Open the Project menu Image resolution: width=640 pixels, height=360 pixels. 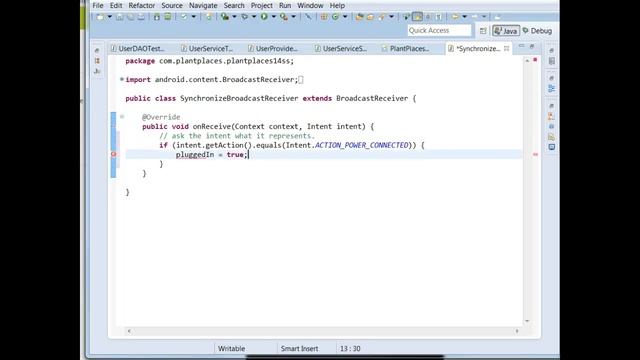coord(262,6)
